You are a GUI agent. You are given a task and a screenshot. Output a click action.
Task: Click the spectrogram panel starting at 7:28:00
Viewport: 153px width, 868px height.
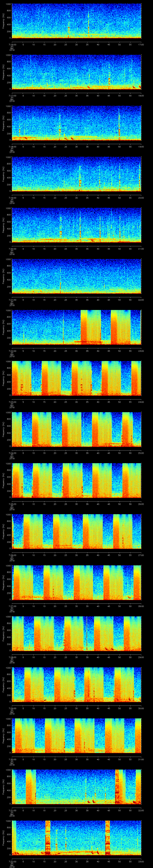coord(76,633)
